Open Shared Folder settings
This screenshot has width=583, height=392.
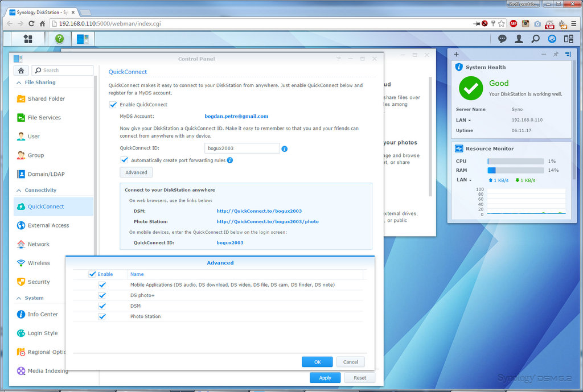click(53, 98)
